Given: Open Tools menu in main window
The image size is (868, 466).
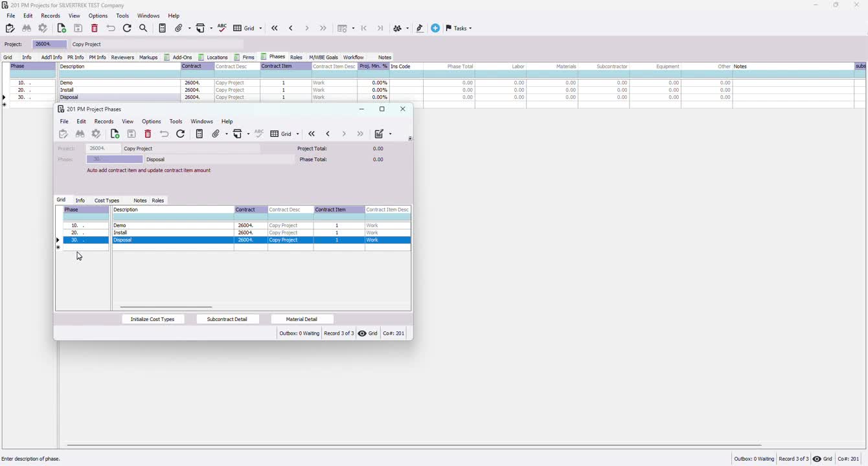Looking at the screenshot, I should 122,16.
